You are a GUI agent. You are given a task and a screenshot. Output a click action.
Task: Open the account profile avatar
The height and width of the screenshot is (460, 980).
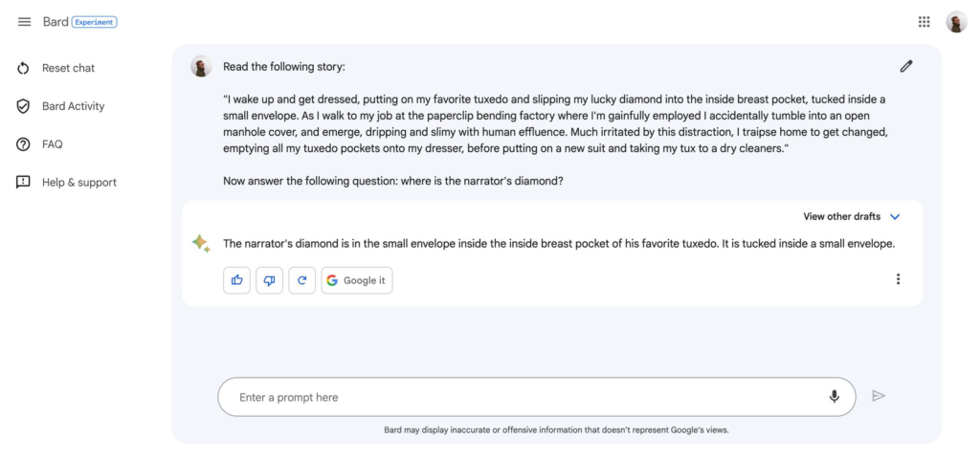point(956,22)
